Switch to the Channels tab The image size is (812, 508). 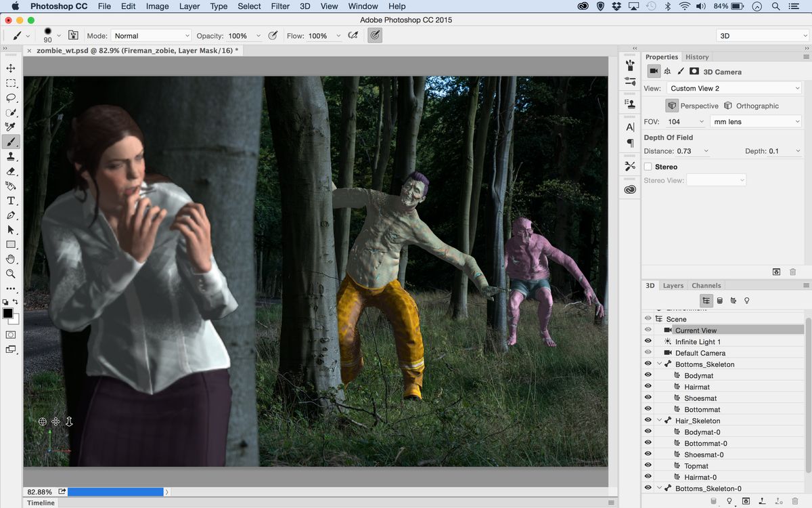[x=706, y=285]
